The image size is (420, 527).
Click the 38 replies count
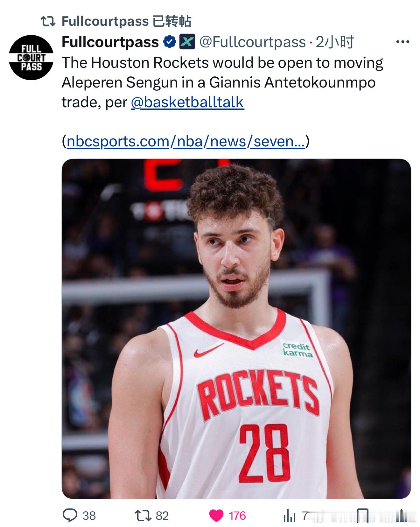pyautogui.click(x=89, y=516)
